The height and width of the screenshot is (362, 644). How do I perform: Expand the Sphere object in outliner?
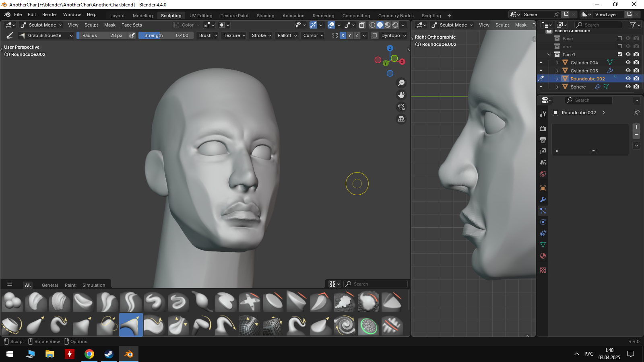[x=557, y=87]
